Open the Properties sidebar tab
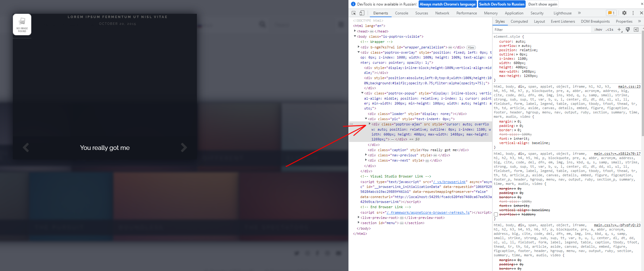 624,21
